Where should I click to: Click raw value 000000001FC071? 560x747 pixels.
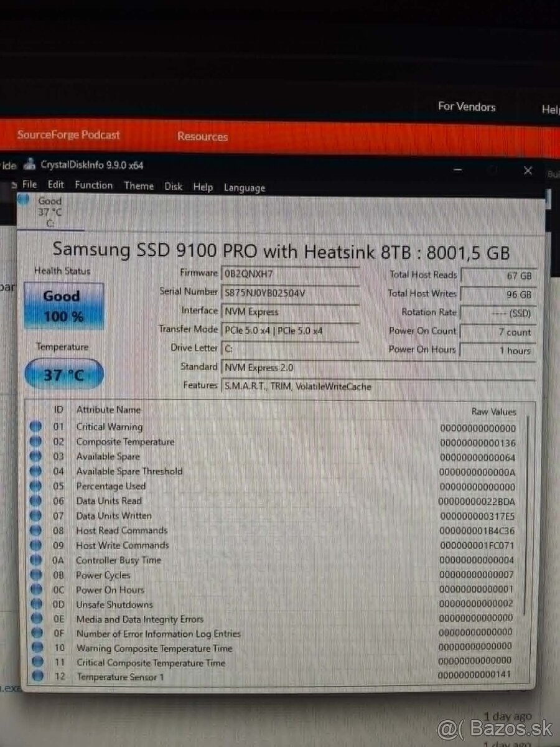click(x=477, y=546)
